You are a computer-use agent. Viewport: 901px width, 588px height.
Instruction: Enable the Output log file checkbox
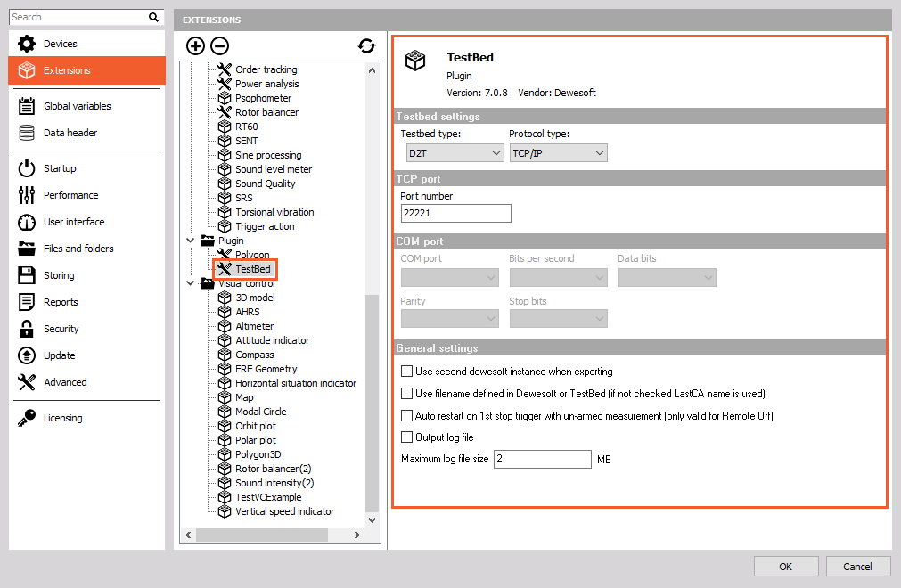406,437
